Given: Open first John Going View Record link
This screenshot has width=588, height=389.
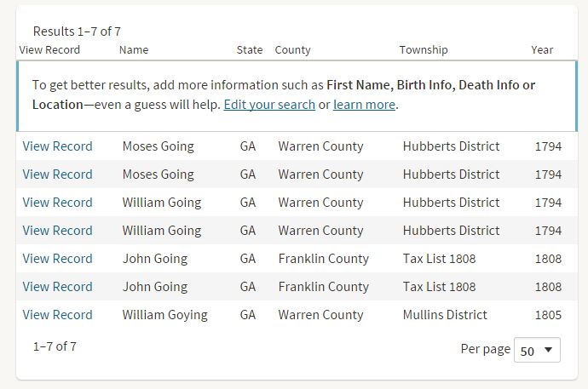Looking at the screenshot, I should point(57,259).
